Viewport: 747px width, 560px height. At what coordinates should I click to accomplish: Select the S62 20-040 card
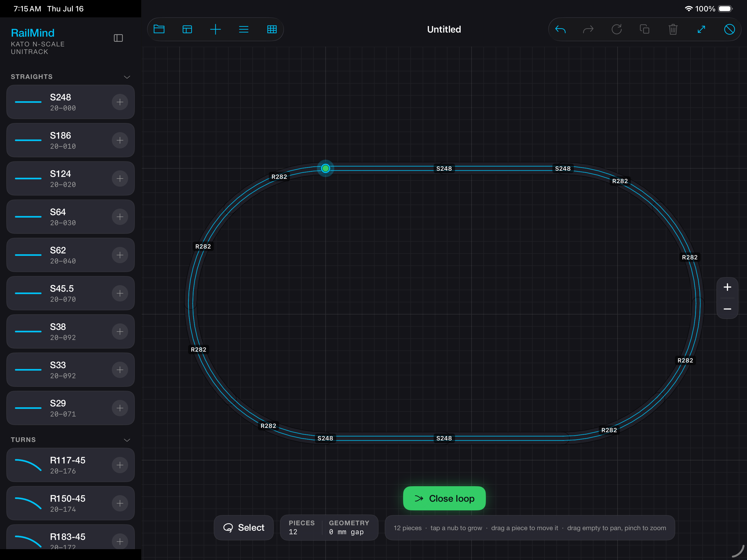pyautogui.click(x=70, y=255)
